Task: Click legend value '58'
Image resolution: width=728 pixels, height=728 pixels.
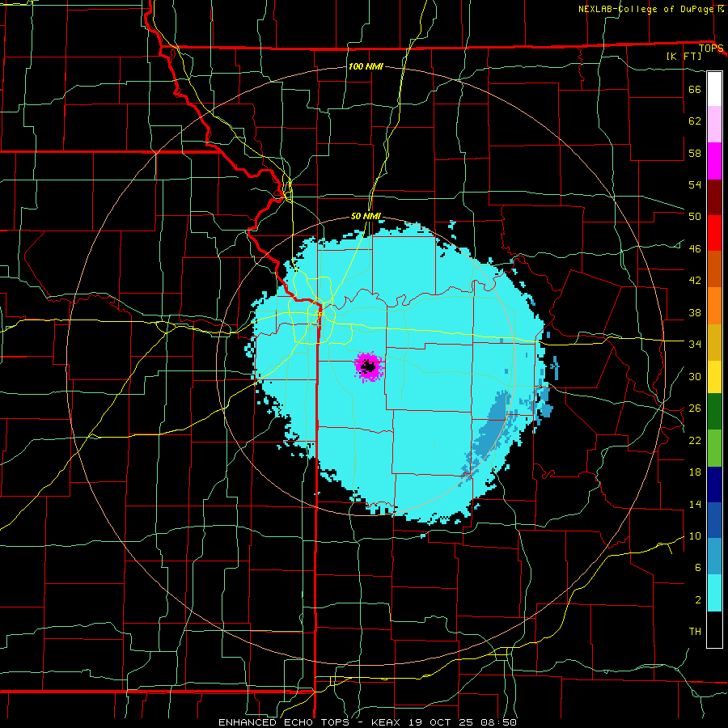Action: (695, 153)
